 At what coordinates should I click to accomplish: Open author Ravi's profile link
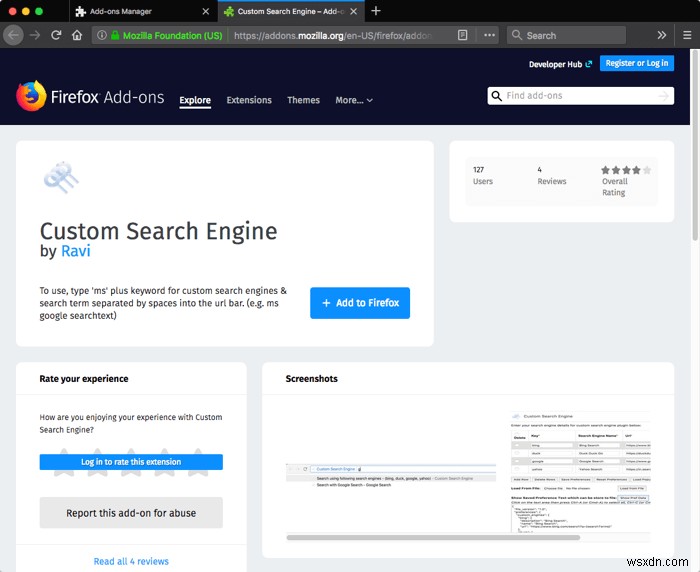click(75, 251)
